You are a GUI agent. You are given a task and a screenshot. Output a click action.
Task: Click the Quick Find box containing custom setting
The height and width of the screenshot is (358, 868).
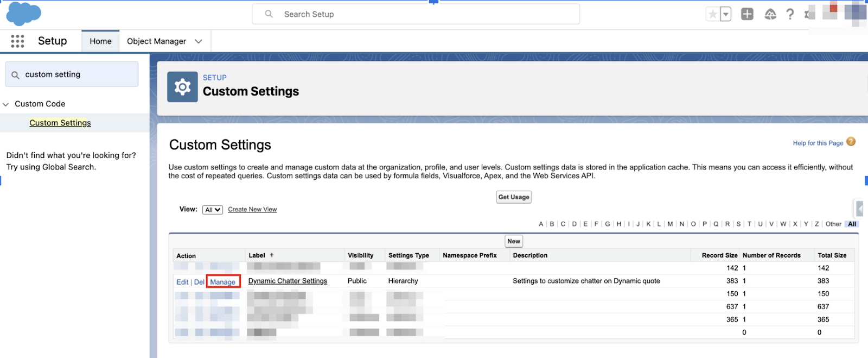pos(72,74)
